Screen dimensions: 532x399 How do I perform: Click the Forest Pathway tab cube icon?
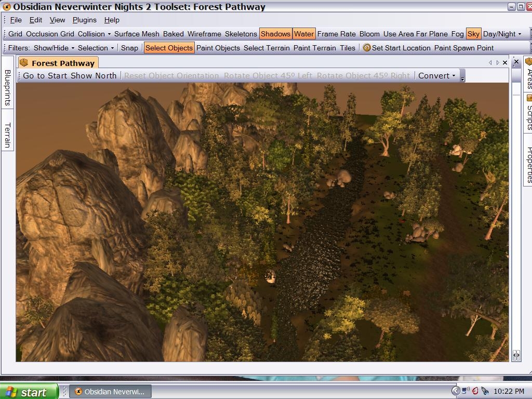click(24, 63)
